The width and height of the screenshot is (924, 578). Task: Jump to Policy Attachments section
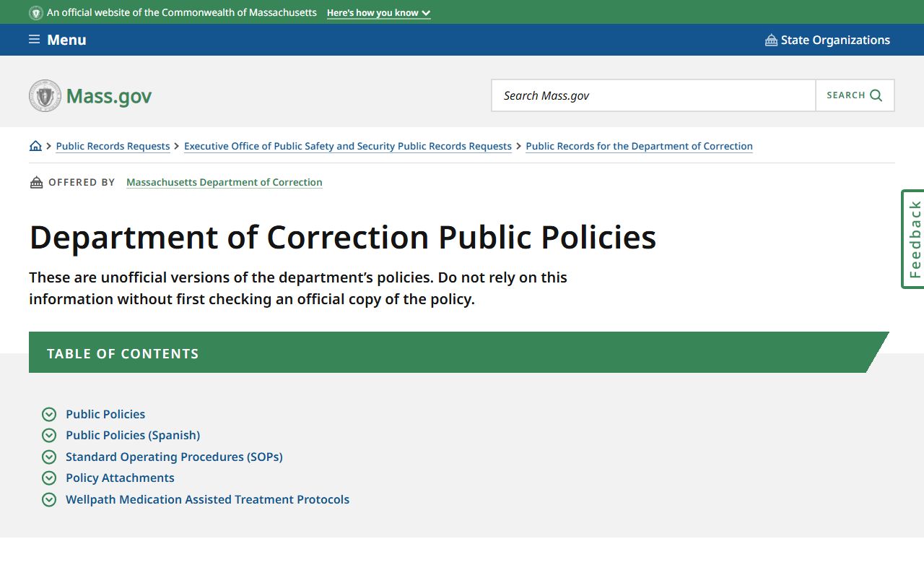tap(120, 478)
